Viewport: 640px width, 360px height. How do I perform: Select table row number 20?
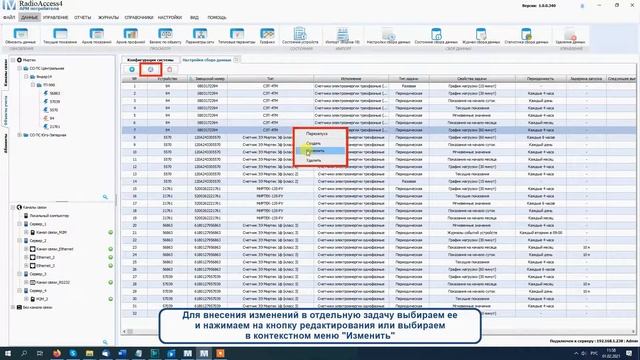click(378, 225)
